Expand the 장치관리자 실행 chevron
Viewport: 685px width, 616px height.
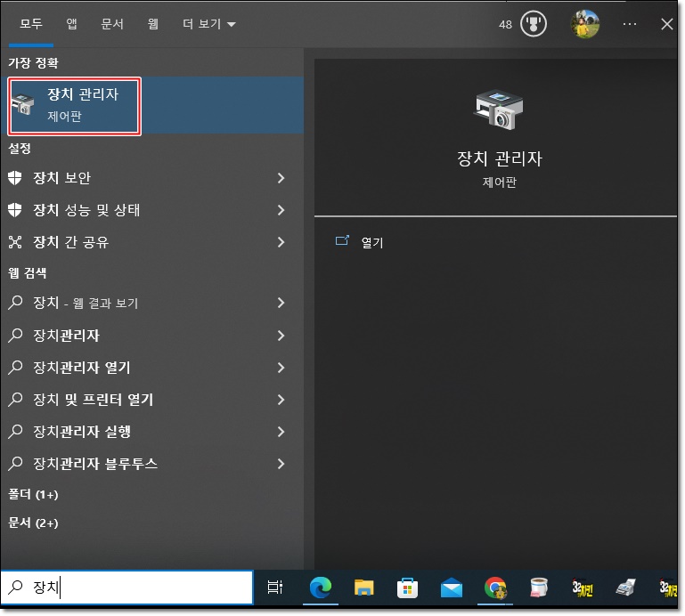[281, 432]
